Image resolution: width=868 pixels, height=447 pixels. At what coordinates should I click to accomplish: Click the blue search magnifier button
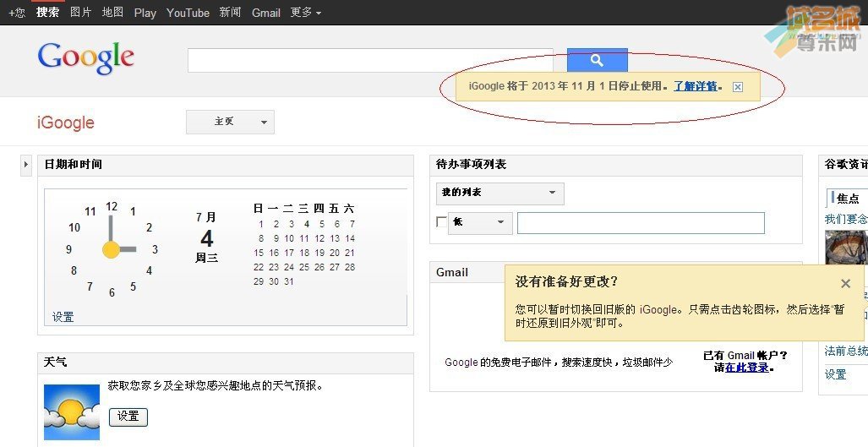coord(598,60)
